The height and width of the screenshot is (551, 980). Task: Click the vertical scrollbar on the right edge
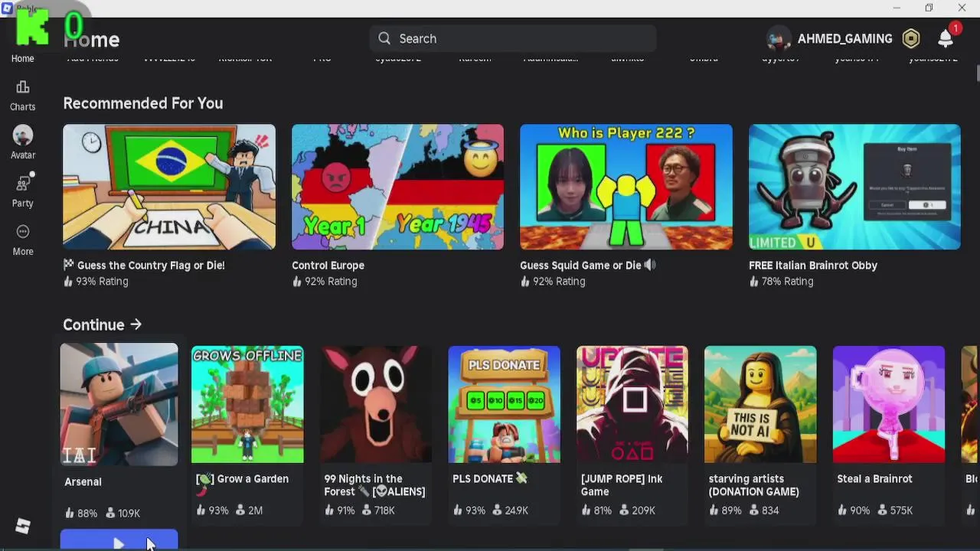coord(977,73)
